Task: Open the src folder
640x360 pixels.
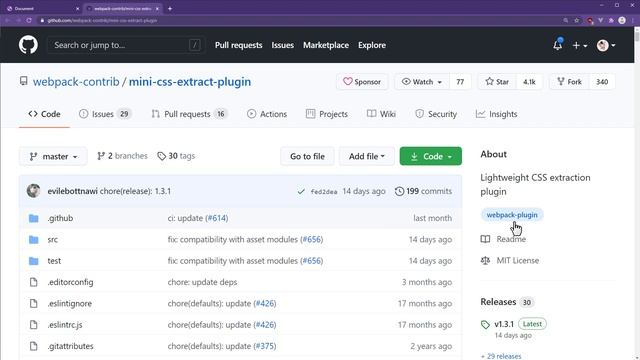Action: pyautogui.click(x=53, y=240)
